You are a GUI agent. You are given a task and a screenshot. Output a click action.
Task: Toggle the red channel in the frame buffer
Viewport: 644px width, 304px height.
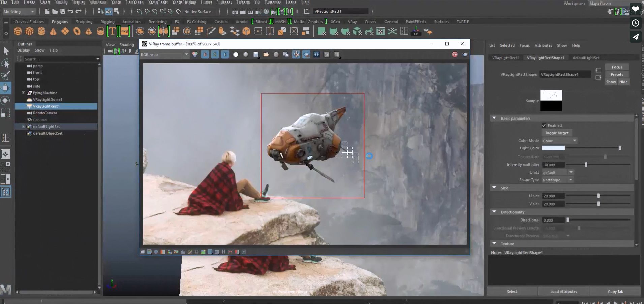[x=205, y=54]
